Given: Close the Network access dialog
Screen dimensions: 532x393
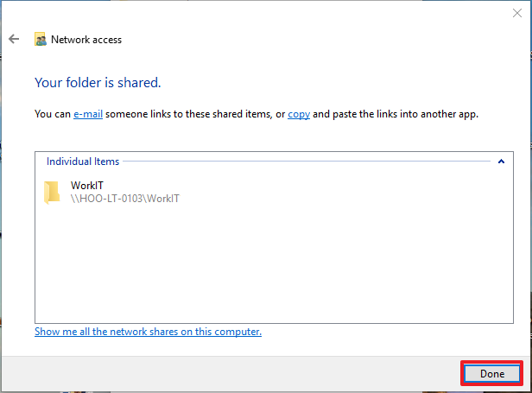Looking at the screenshot, I should click(x=517, y=13).
